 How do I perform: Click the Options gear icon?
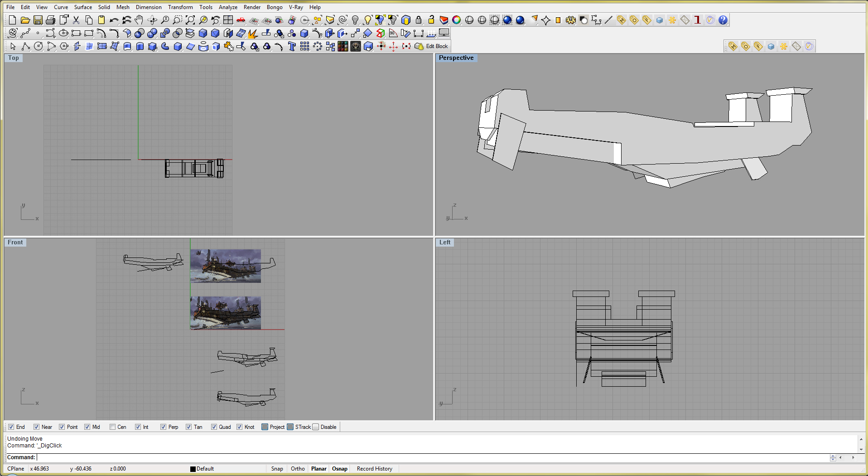pos(571,20)
